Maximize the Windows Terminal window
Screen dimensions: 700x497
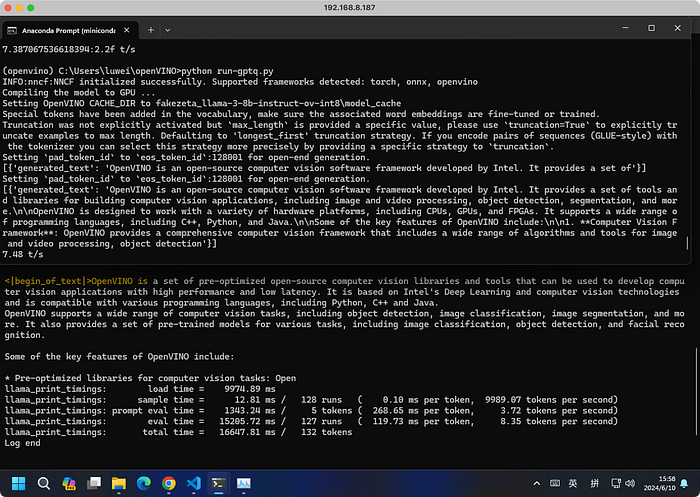(651, 28)
